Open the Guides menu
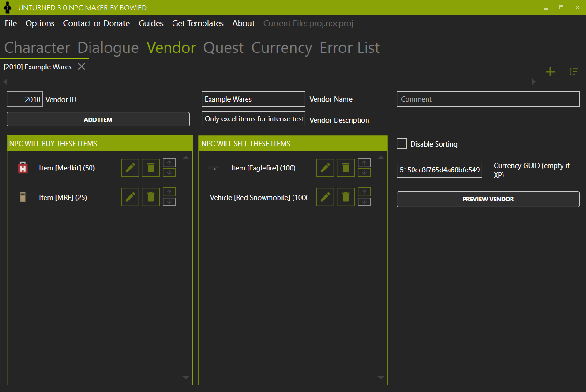 [151, 23]
